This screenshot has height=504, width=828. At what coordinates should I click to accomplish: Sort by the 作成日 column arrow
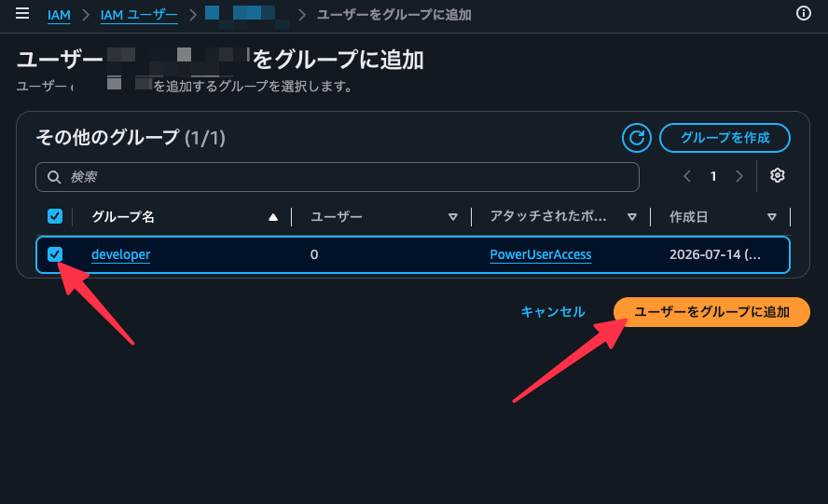tap(771, 217)
